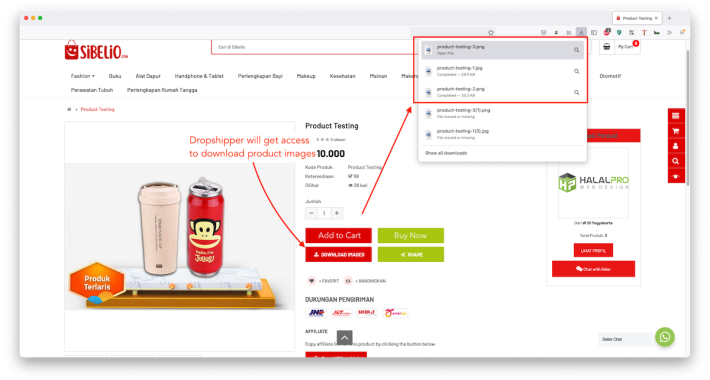Click the Bandingkan compare icon
The image size is (710, 380).
[348, 281]
